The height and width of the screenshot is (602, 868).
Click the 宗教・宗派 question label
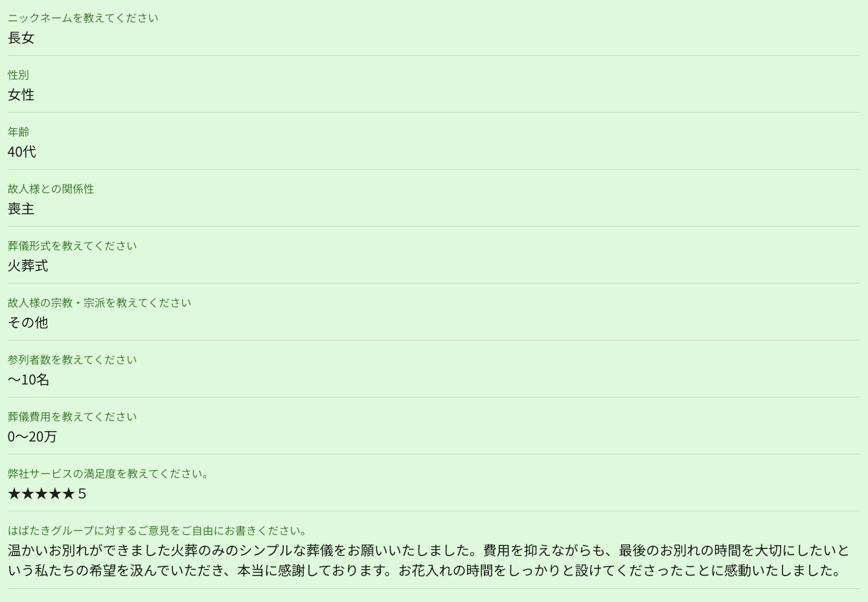click(99, 303)
